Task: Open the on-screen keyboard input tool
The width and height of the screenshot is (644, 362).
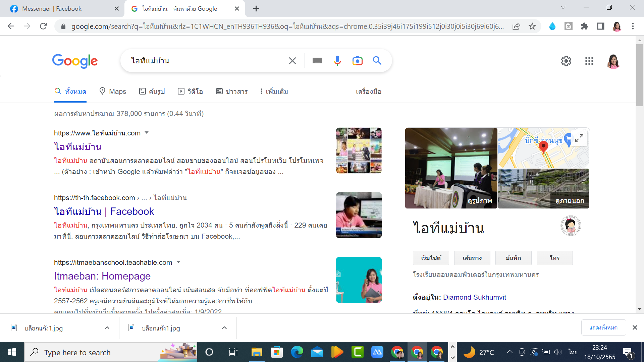Action: click(x=317, y=61)
